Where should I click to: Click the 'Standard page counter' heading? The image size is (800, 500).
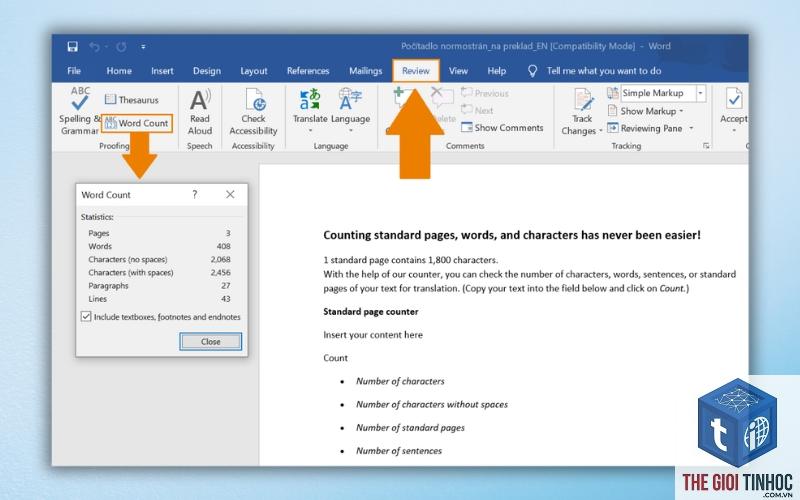(371, 312)
